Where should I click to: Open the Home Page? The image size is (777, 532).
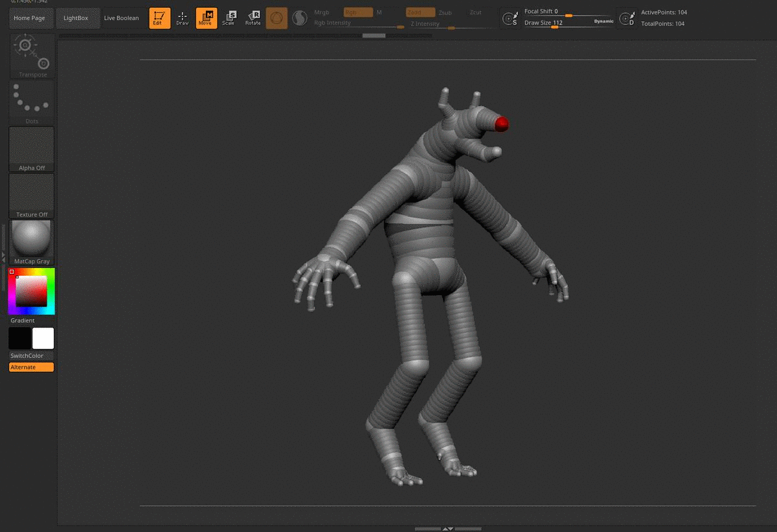30,18
